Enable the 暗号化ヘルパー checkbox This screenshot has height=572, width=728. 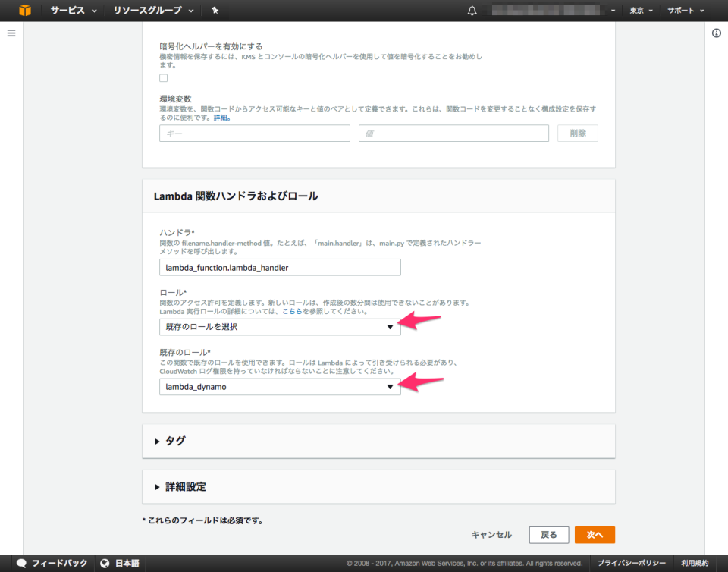(x=163, y=77)
